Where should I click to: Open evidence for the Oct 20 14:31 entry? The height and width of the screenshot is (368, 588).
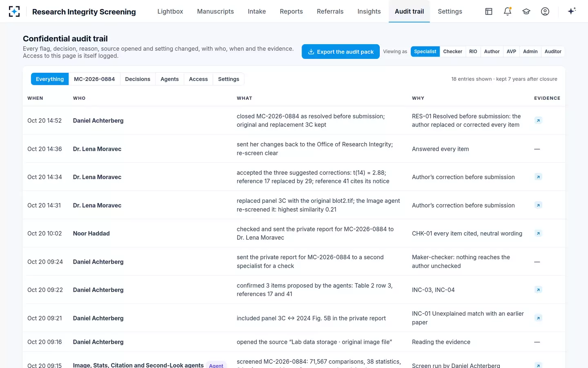tap(538, 205)
